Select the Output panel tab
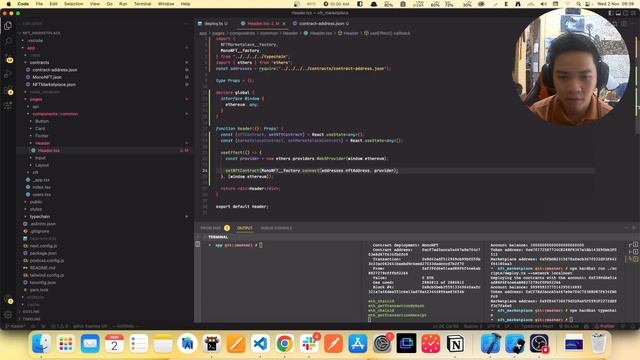 pos(245,228)
